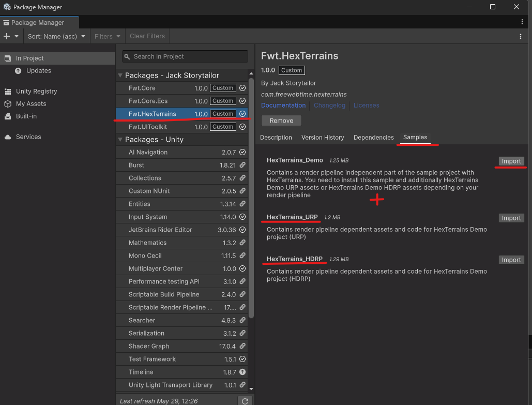Select the Serialization package

tap(181, 333)
